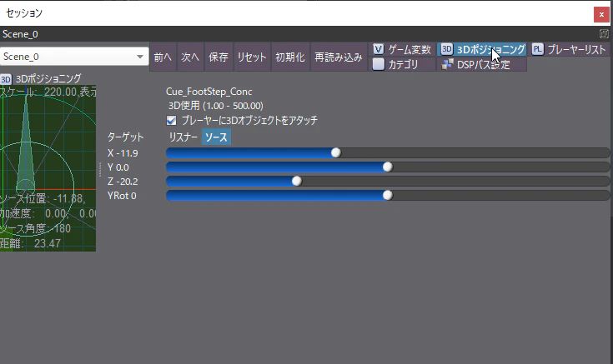Click the YRot rotation slider handle
The width and height of the screenshot is (613, 364).
[388, 195]
